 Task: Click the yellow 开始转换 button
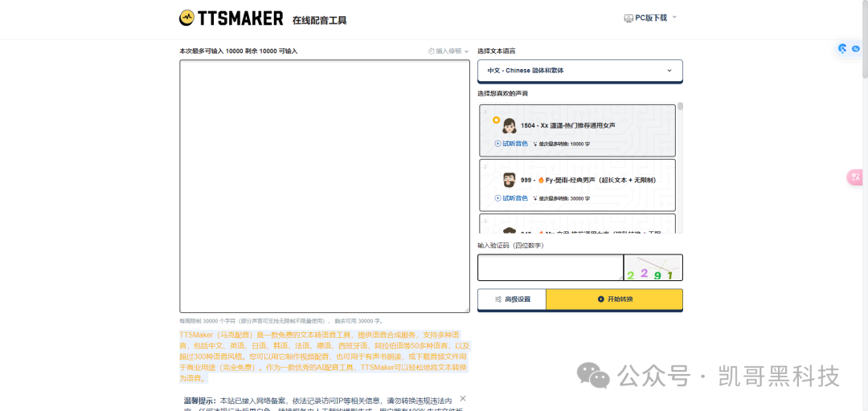tap(615, 299)
